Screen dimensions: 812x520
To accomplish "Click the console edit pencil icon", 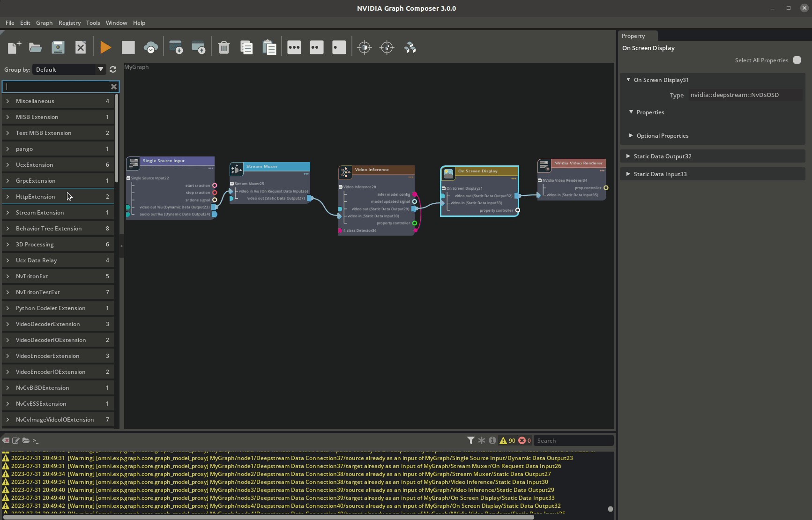I will coord(16,440).
